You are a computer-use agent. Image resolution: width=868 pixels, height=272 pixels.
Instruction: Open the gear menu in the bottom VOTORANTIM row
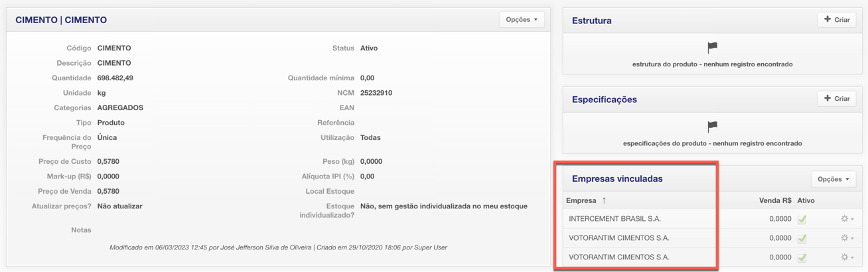(x=846, y=257)
